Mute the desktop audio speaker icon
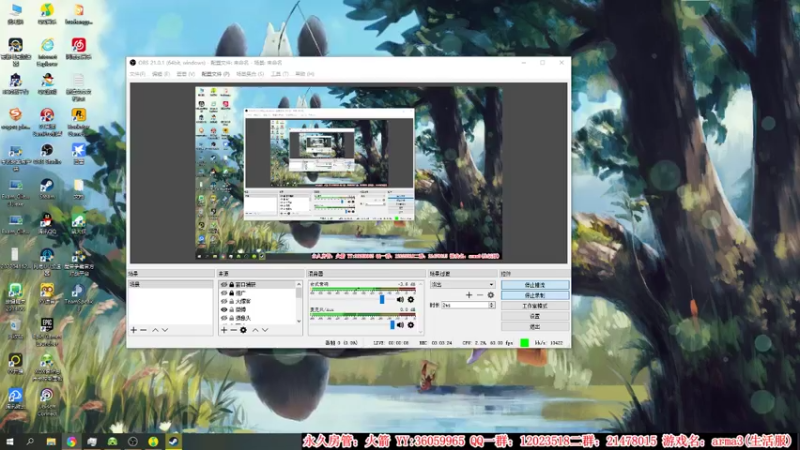The height and width of the screenshot is (450, 800). point(401,299)
